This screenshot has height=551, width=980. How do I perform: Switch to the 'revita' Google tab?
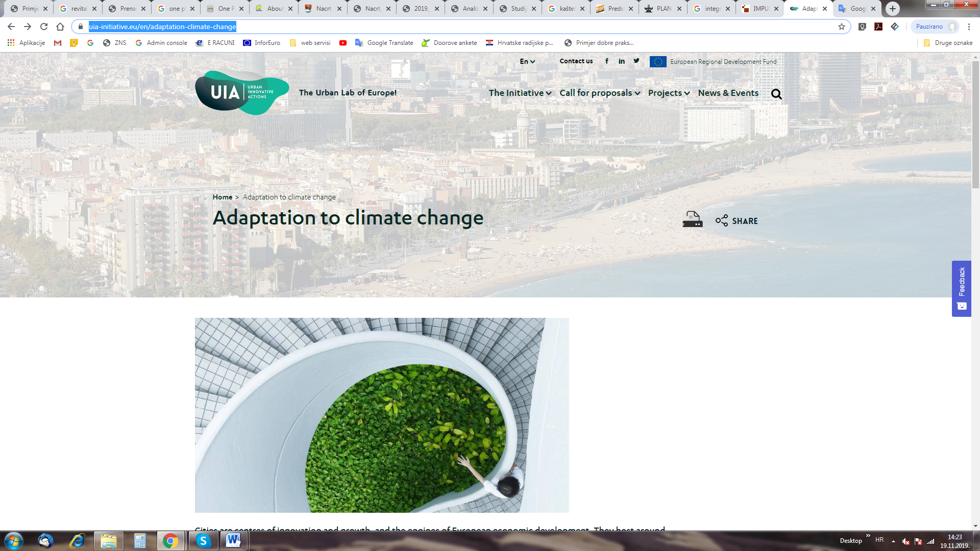77,9
